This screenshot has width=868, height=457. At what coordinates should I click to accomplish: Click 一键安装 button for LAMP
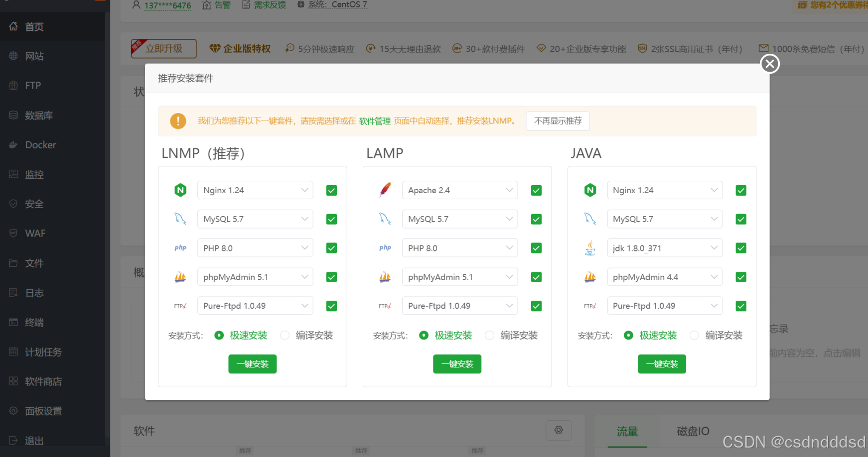[x=457, y=364]
